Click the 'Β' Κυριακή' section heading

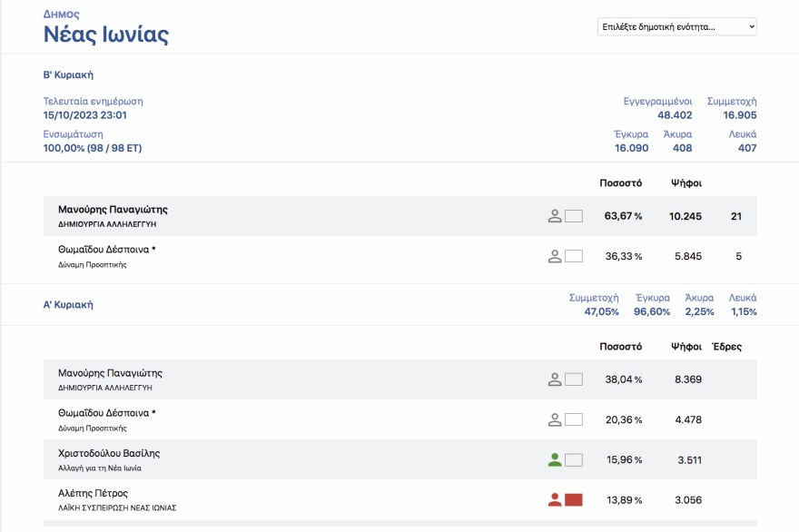click(68, 74)
